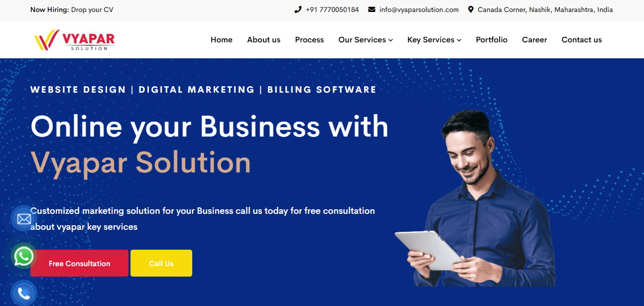
Task: Click the info@vyaparsolution.com email link
Action: point(419,9)
